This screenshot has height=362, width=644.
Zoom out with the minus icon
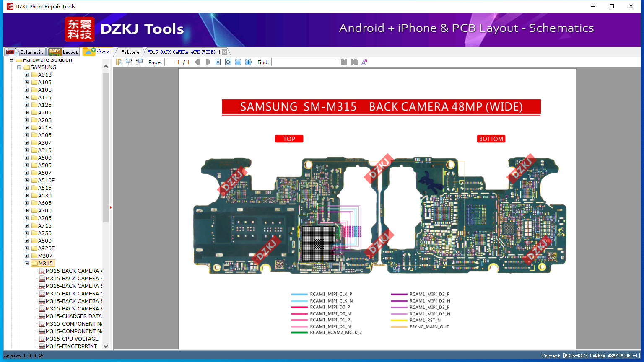click(238, 62)
